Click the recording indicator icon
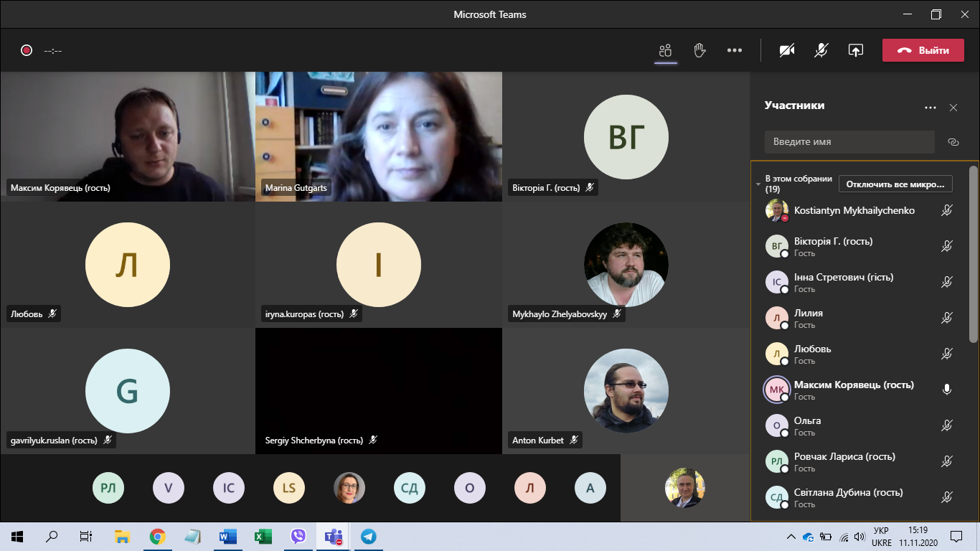Screen dimensions: 980x551 (x=27, y=50)
